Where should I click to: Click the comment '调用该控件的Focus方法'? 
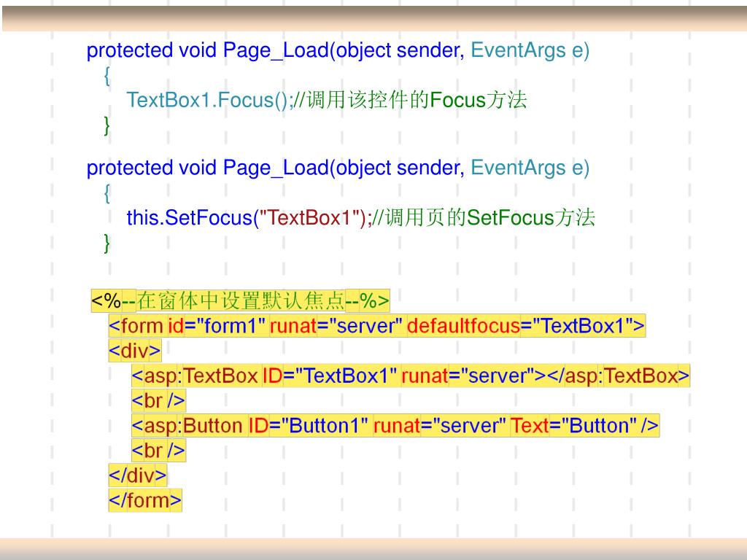(x=417, y=101)
